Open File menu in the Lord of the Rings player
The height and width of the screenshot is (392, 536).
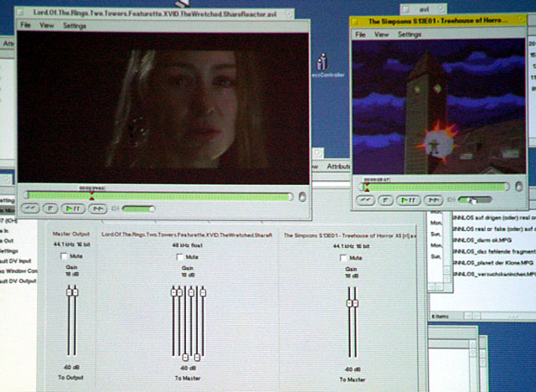click(x=25, y=26)
